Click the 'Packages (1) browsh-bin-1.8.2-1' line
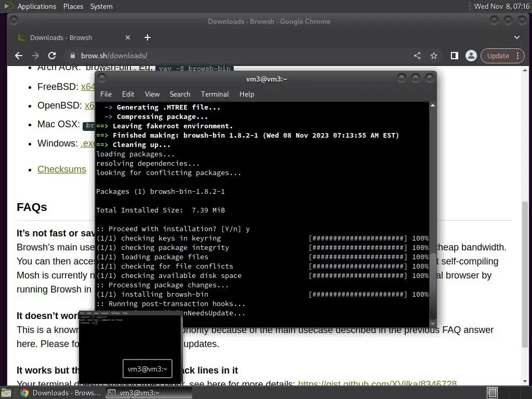 point(161,191)
